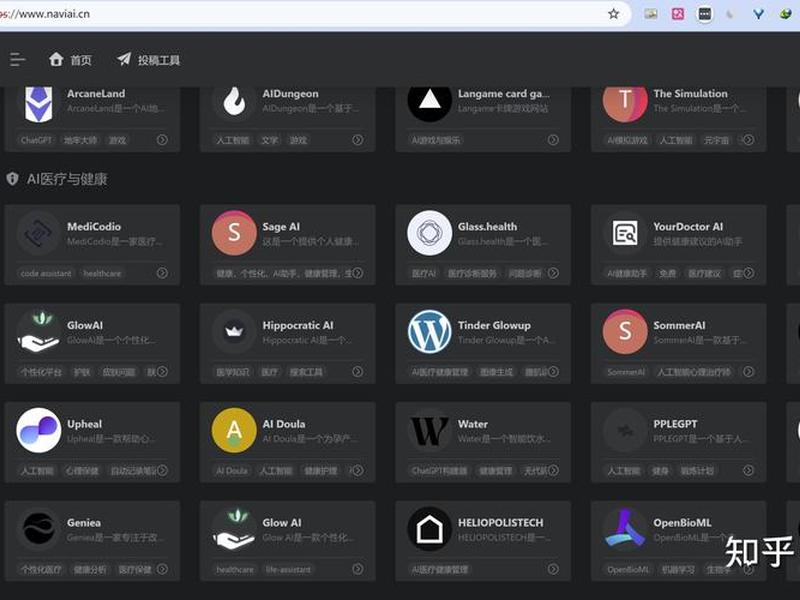Image resolution: width=800 pixels, height=600 pixels.
Task: Click the arrow button on Langame card
Action: tap(553, 140)
